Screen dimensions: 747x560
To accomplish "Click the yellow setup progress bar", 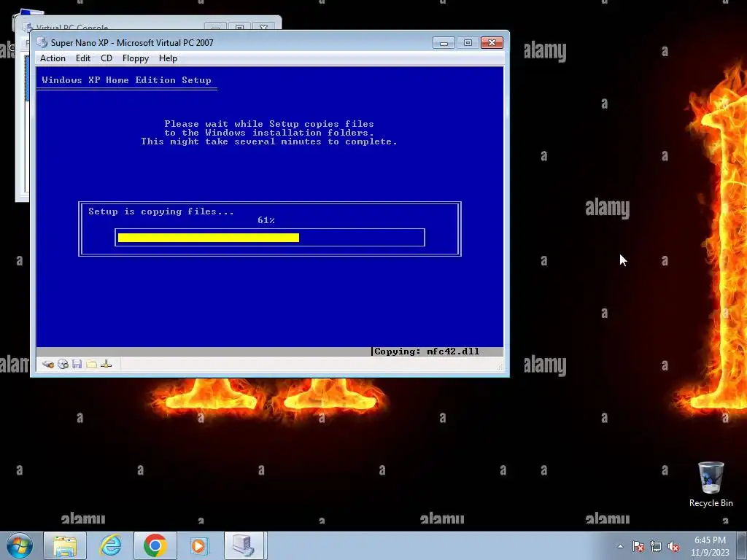I will [x=208, y=238].
